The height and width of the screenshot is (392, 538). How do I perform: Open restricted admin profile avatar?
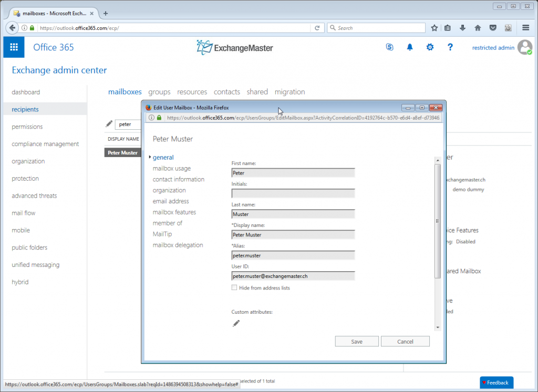point(525,47)
